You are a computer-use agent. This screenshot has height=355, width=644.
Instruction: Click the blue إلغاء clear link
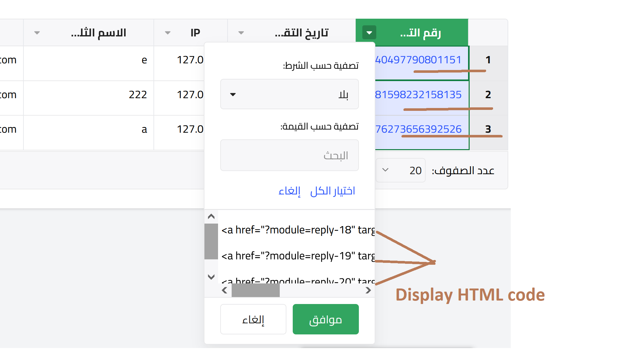[x=289, y=191]
